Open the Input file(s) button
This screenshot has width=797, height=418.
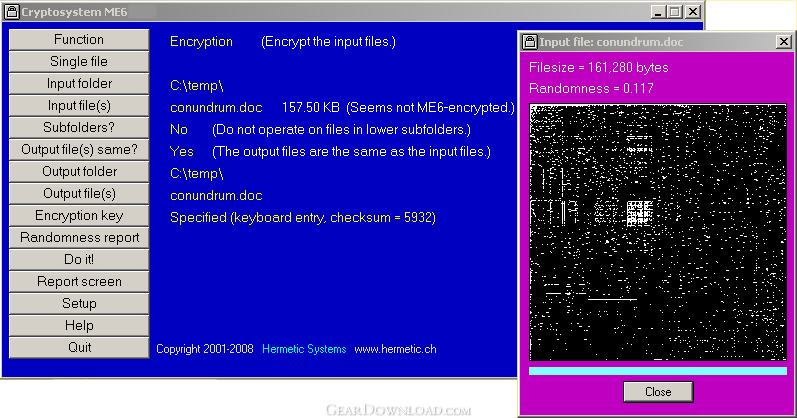click(x=79, y=106)
